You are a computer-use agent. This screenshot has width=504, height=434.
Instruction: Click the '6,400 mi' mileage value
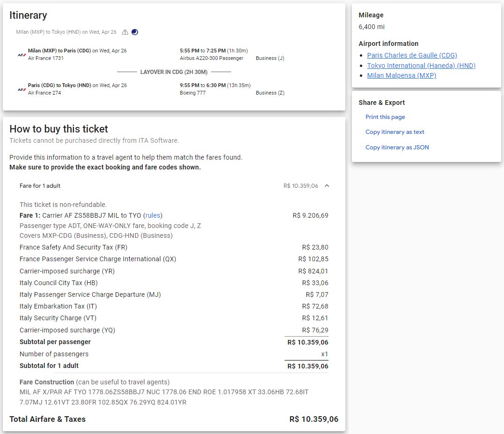tap(372, 27)
